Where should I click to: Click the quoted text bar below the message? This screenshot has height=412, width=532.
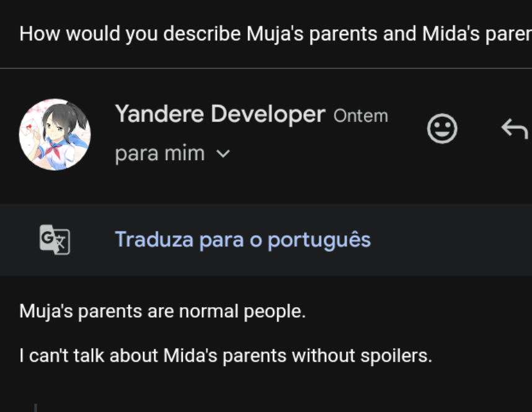tap(35, 407)
